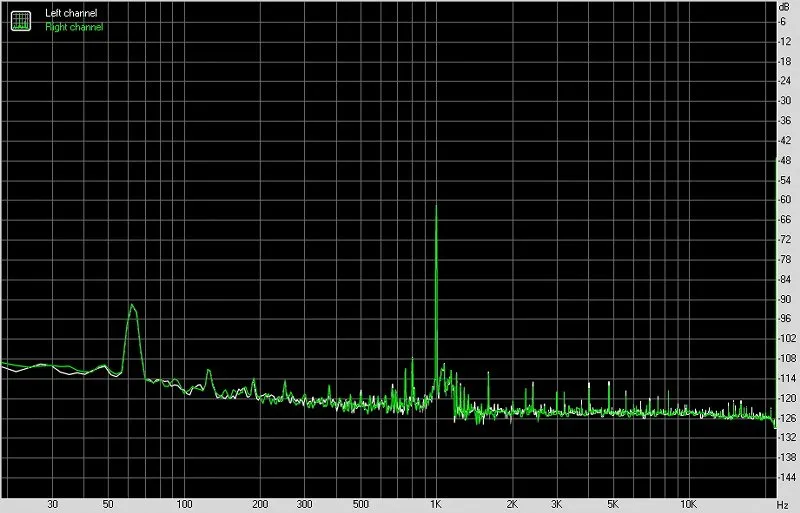Select the "Left channel" legend label
The height and width of the screenshot is (513, 800).
click(x=71, y=13)
